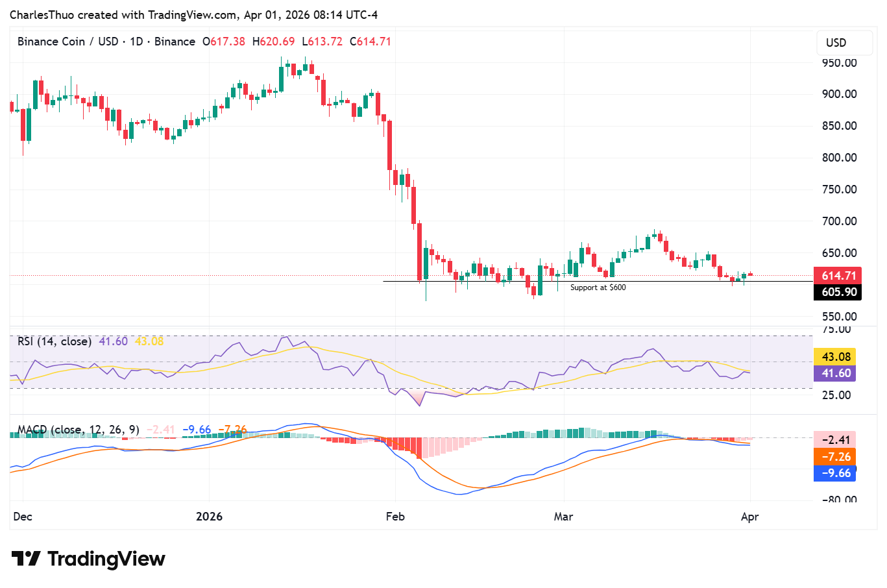Image resolution: width=887 pixels, height=588 pixels.
Task: Select the Mar label on the time axis
Action: [563, 517]
